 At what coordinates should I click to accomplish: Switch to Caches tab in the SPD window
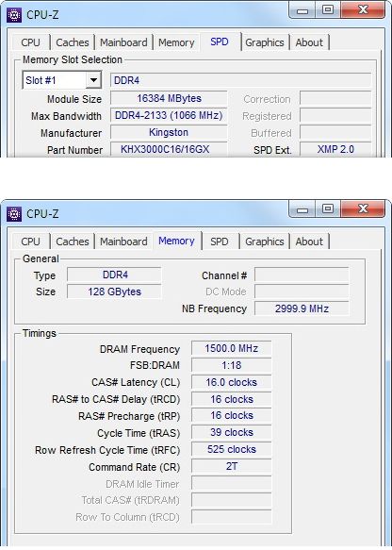[x=73, y=42]
